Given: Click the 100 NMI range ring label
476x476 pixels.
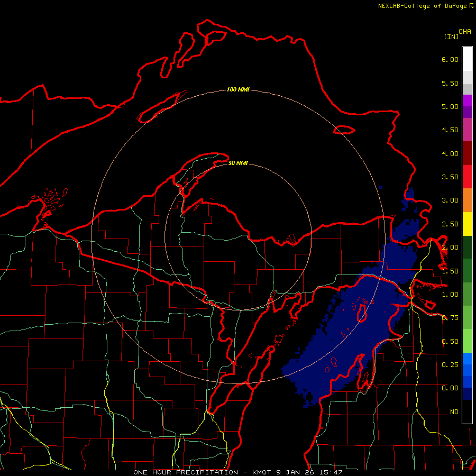Looking at the screenshot, I should click(x=238, y=89).
